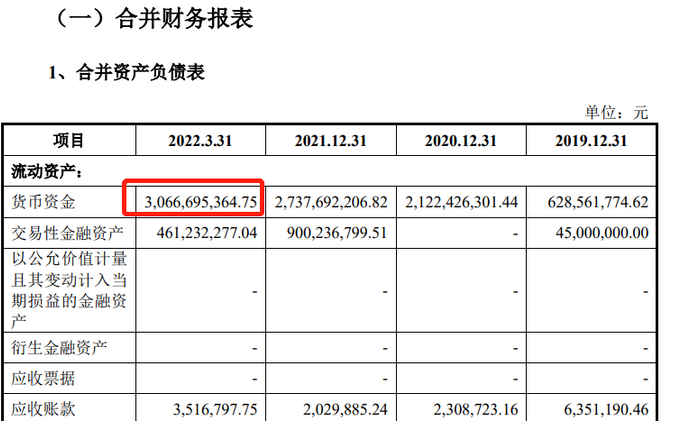Select value 3,066,695,364.75
The height and width of the screenshot is (421, 700).
(x=200, y=202)
